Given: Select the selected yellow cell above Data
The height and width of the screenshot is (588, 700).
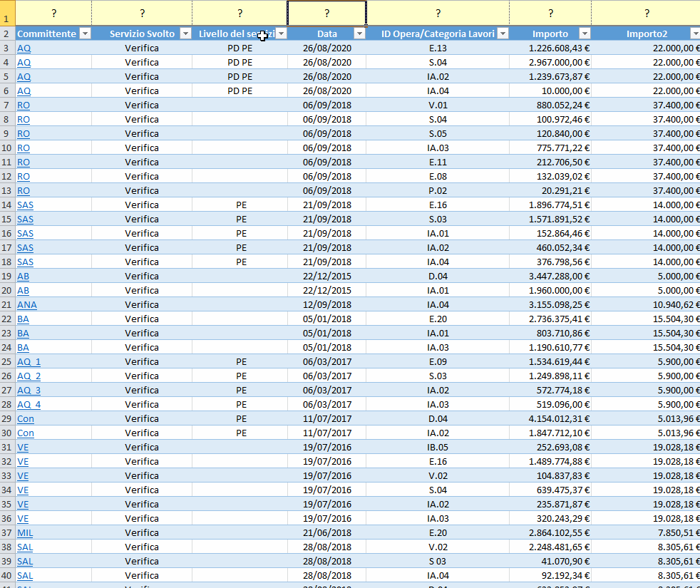Looking at the screenshot, I should coord(326,13).
